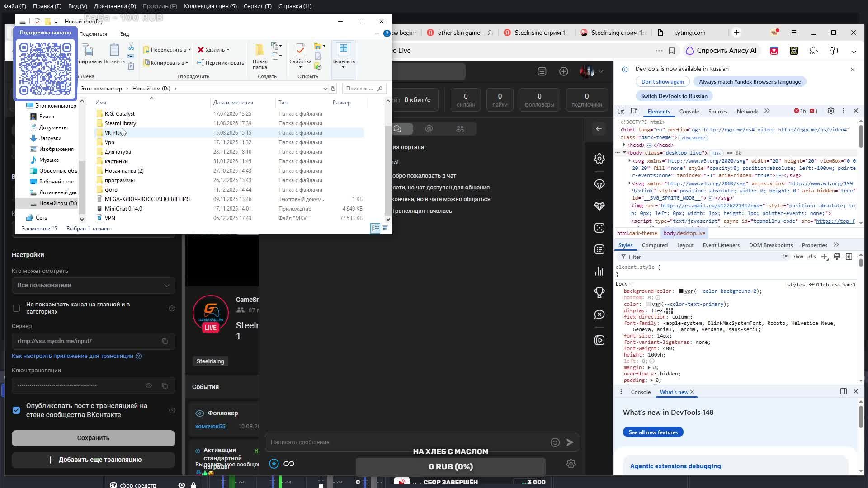The image size is (868, 488).
Task: Copy the server URL with the copy icon
Action: coord(165,341)
